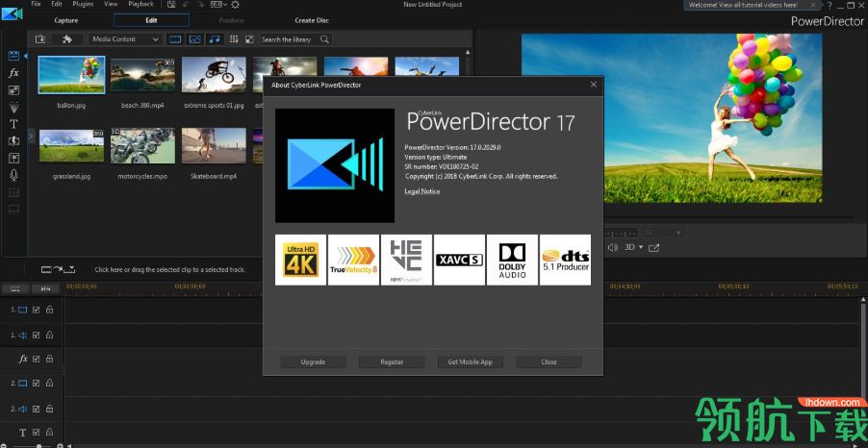This screenshot has width=868, height=448.
Task: Uncheck enable checkbox on video track 2
Action: coord(36,383)
